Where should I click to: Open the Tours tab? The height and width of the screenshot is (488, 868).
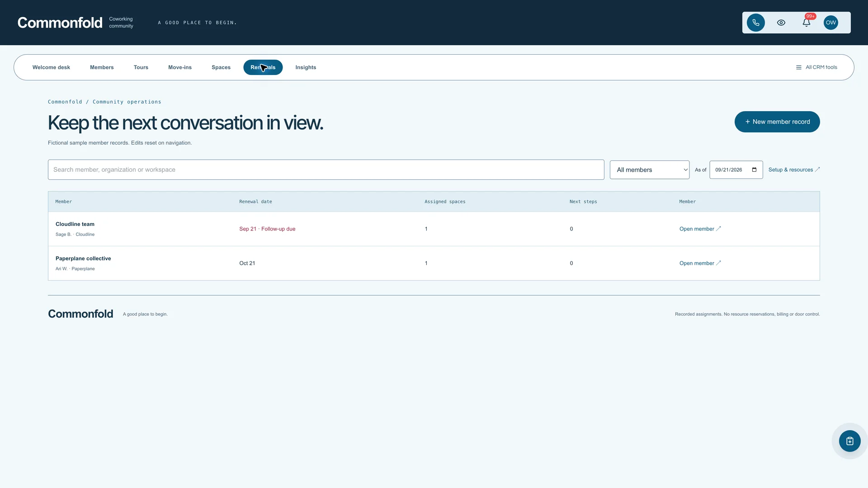141,67
